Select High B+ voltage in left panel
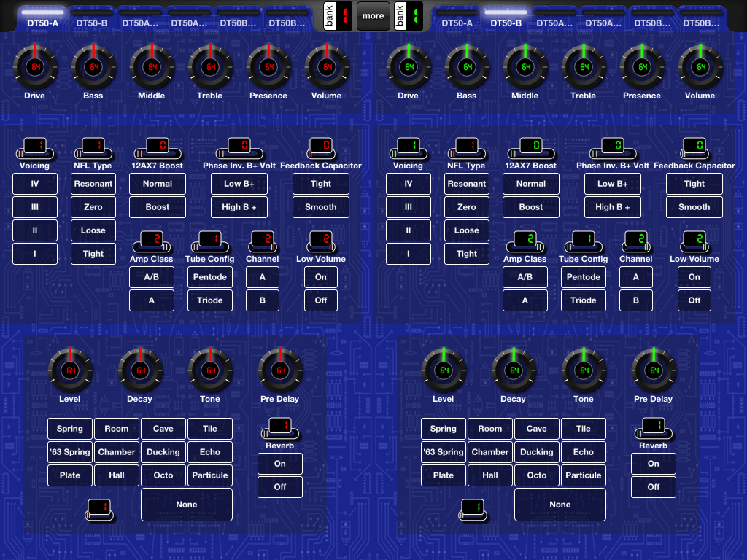The image size is (747, 560). 239,207
